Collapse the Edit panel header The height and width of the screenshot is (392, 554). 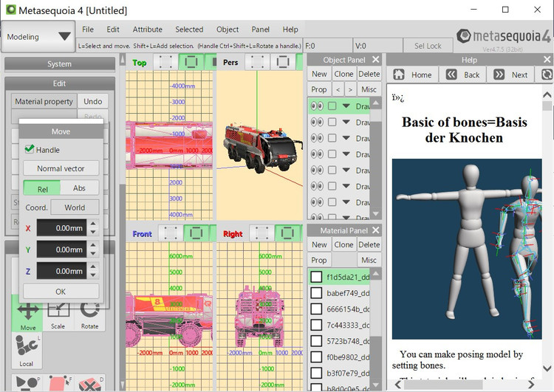(x=59, y=83)
